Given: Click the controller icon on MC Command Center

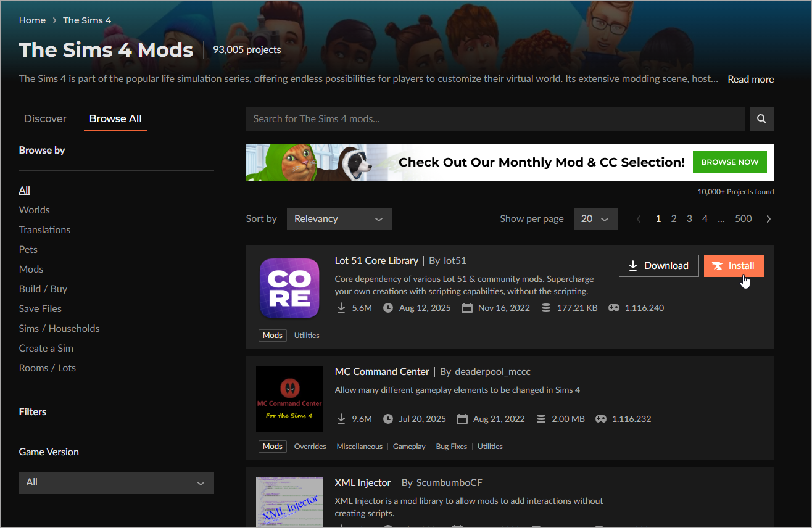Looking at the screenshot, I should pyautogui.click(x=601, y=419).
